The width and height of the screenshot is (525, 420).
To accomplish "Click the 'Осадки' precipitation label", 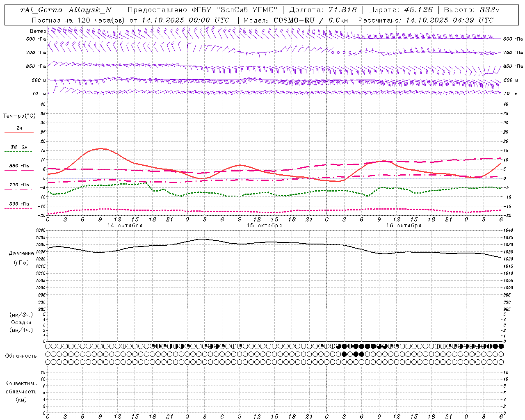I will pyautogui.click(x=21, y=322).
